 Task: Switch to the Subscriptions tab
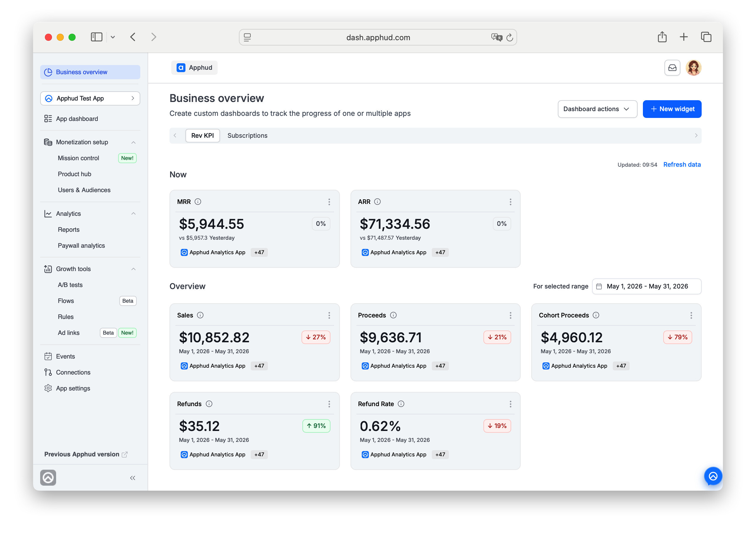coord(247,136)
